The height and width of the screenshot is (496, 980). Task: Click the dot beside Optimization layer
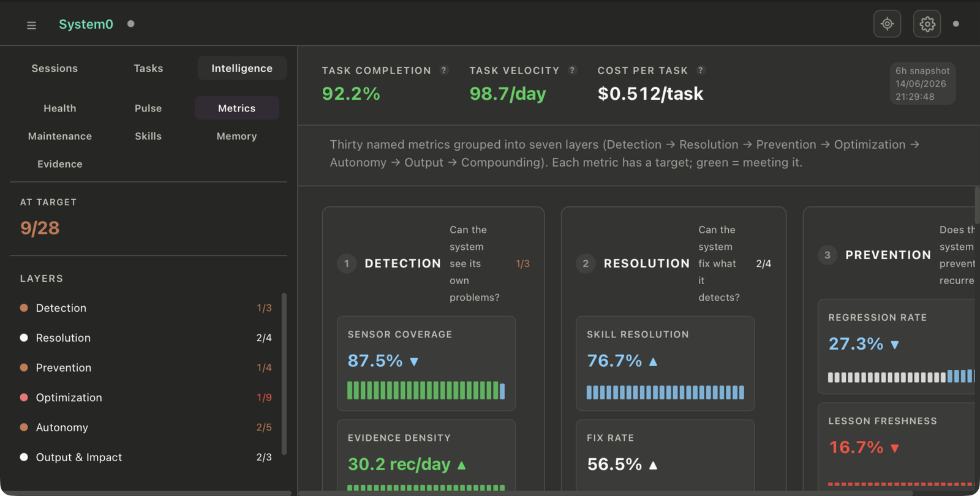pos(24,397)
